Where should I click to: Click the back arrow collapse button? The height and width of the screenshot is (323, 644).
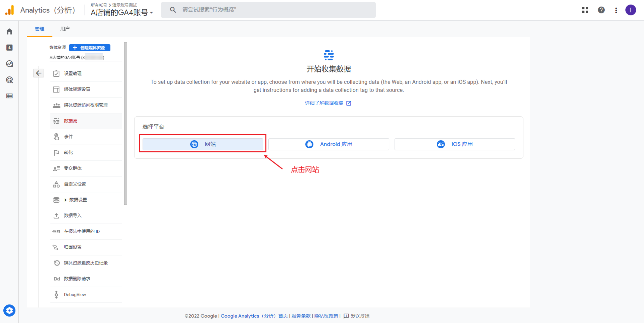[38, 73]
